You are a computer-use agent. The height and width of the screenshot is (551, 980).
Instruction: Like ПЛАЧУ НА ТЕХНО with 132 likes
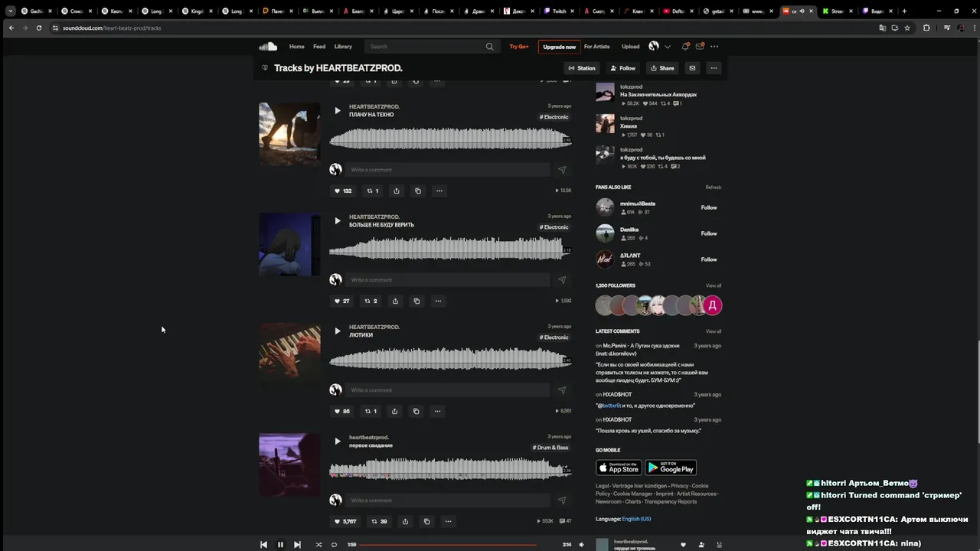coord(342,191)
